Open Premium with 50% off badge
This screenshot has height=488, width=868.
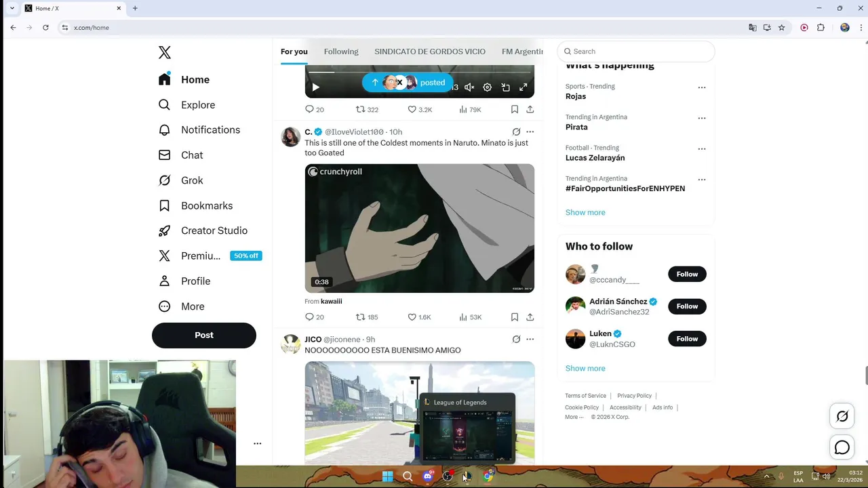210,256
